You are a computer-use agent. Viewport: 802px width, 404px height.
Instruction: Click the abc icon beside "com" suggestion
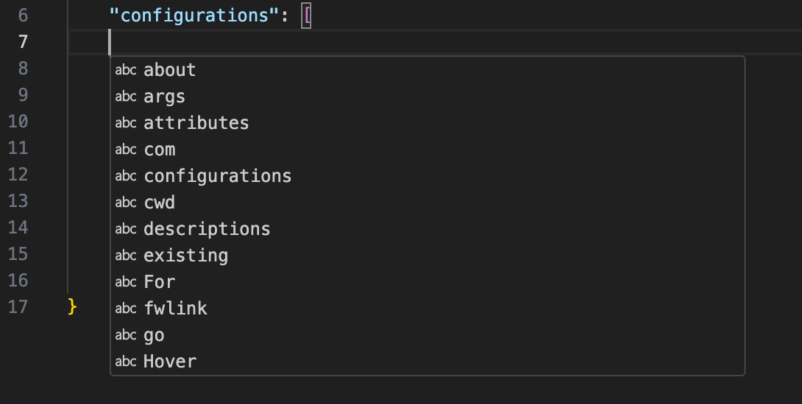[x=125, y=150]
